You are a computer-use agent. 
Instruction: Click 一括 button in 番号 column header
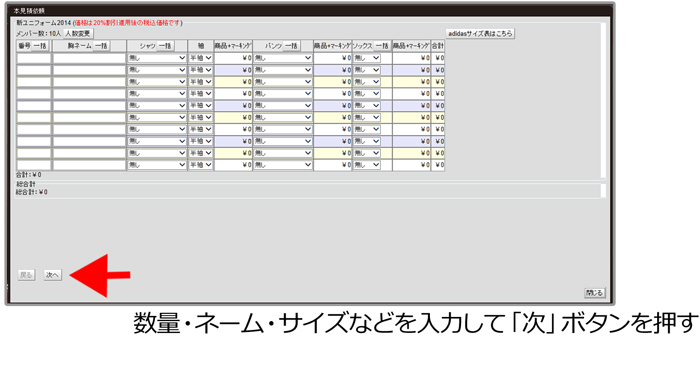(40, 46)
